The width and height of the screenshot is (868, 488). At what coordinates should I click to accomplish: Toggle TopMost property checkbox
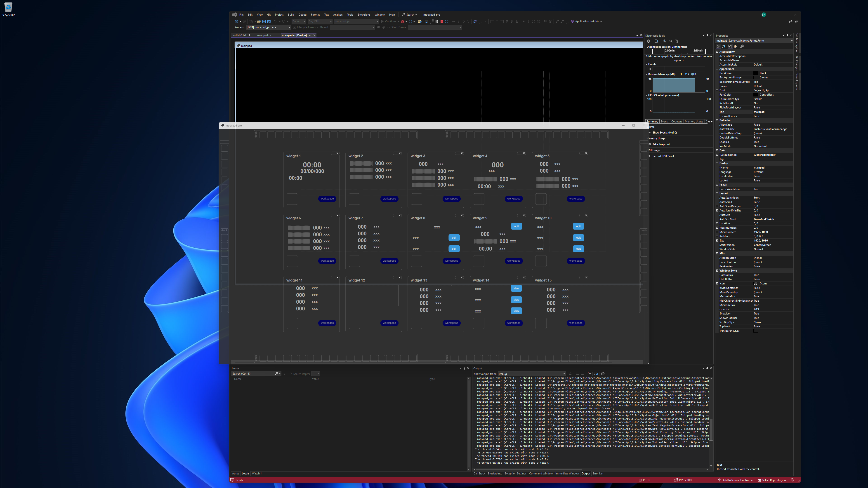[769, 326]
